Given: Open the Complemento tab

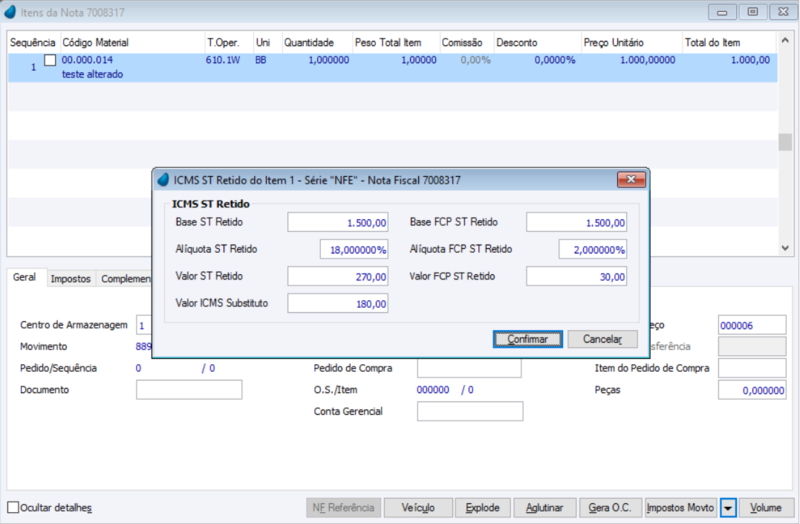Looking at the screenshot, I should [126, 279].
